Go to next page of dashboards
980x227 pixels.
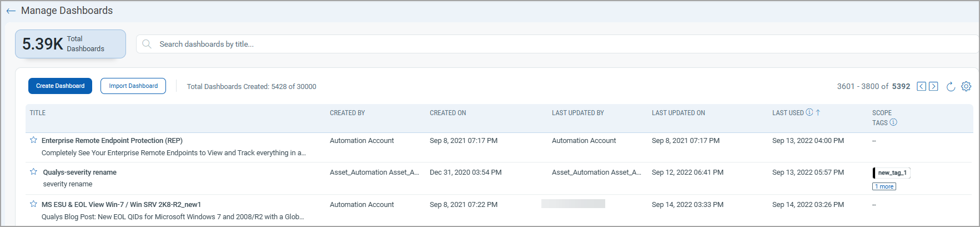[933, 86]
